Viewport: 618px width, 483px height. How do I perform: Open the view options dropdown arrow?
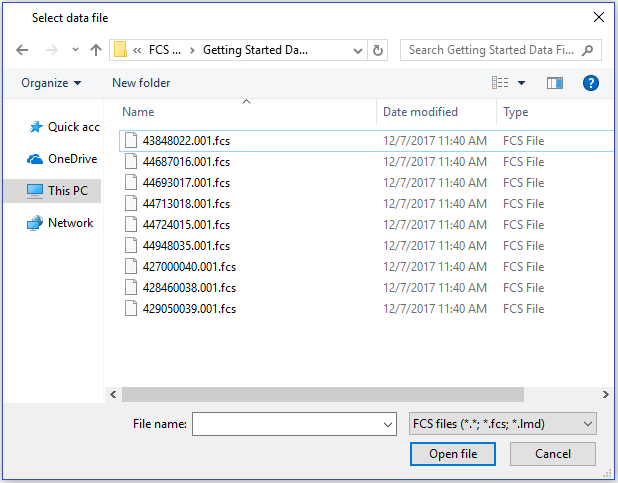point(521,83)
